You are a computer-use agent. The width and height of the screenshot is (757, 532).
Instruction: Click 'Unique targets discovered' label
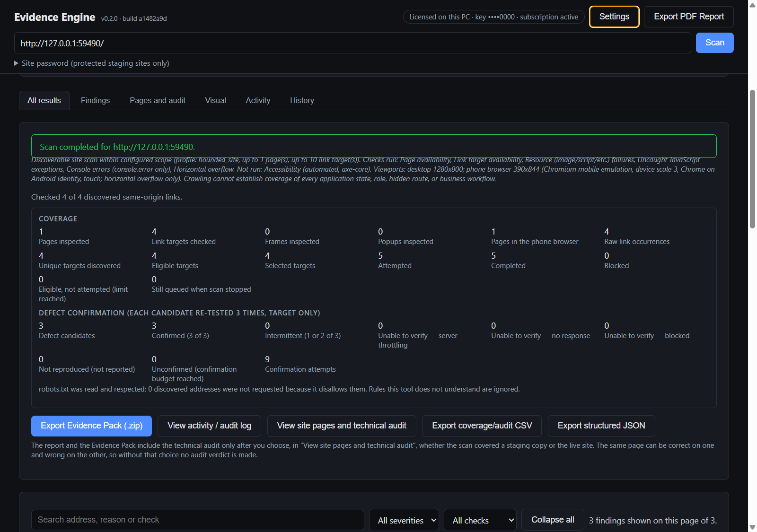click(79, 266)
